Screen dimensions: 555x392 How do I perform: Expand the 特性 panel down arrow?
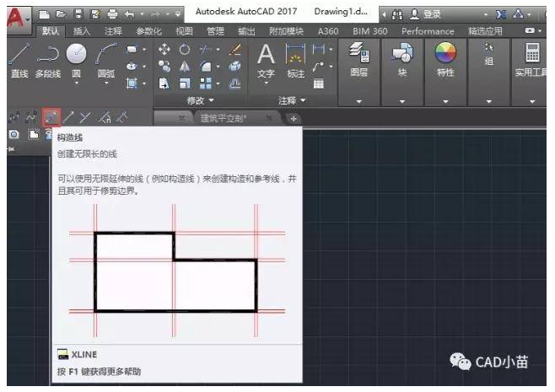[x=445, y=101]
